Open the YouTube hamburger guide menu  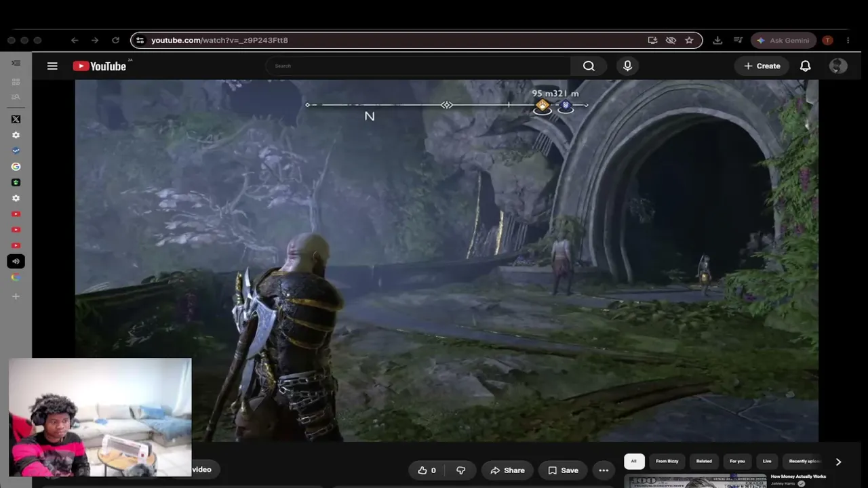(x=52, y=66)
